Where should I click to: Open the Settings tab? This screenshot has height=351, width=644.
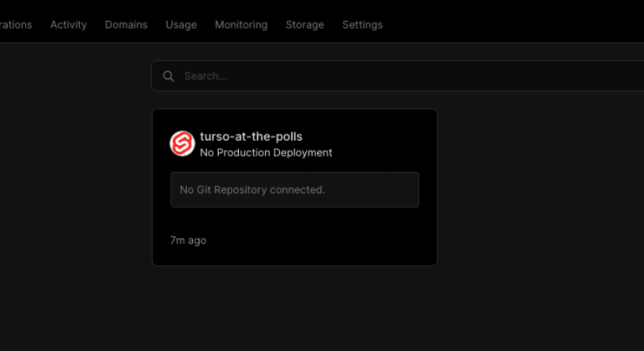click(x=362, y=24)
